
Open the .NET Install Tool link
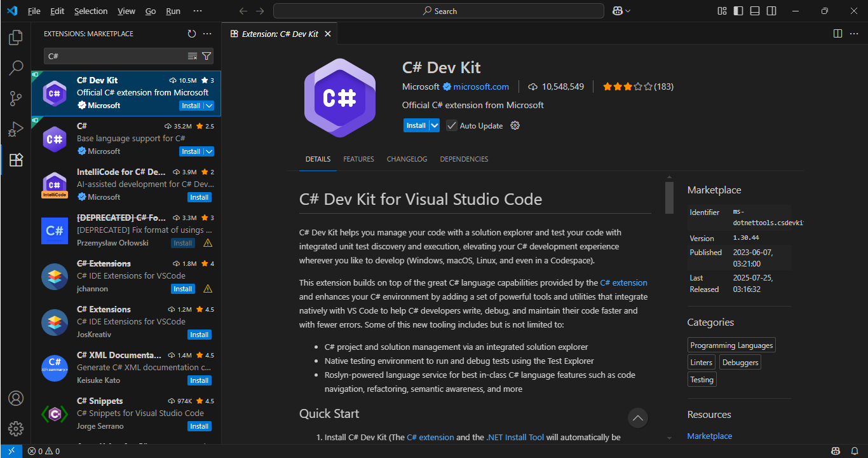pyautogui.click(x=515, y=437)
